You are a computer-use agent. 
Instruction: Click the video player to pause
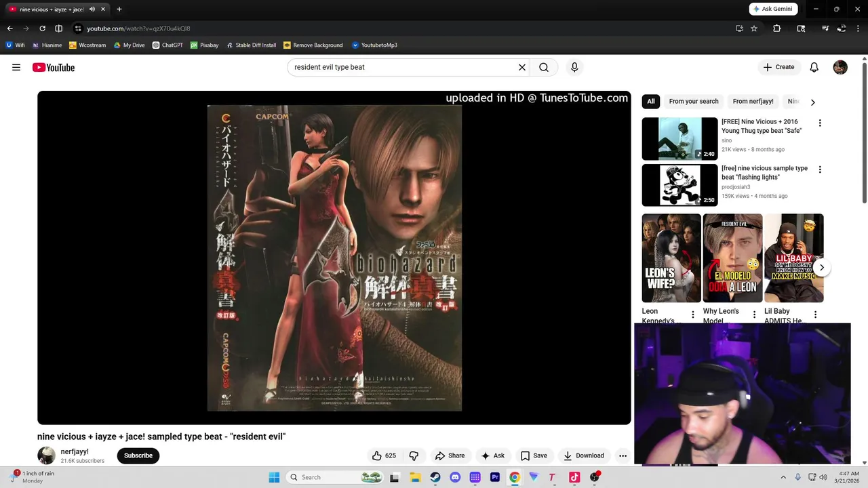(334, 258)
